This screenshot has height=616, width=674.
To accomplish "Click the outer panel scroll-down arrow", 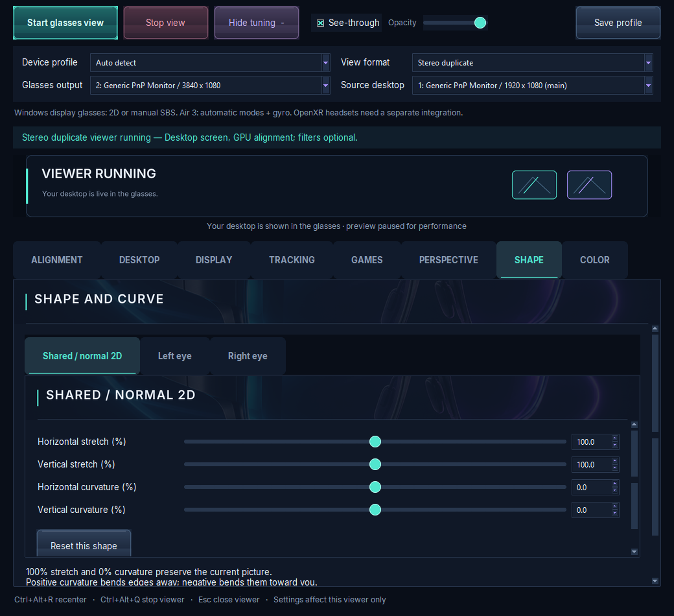I will pos(655,581).
